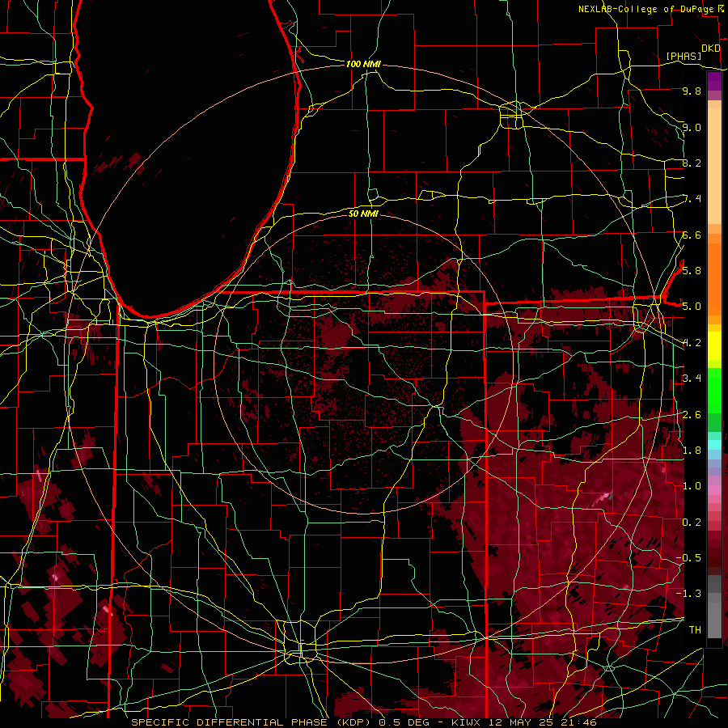Select the 1.0 value on the color scale
This screenshot has width=728, height=728.
(692, 485)
